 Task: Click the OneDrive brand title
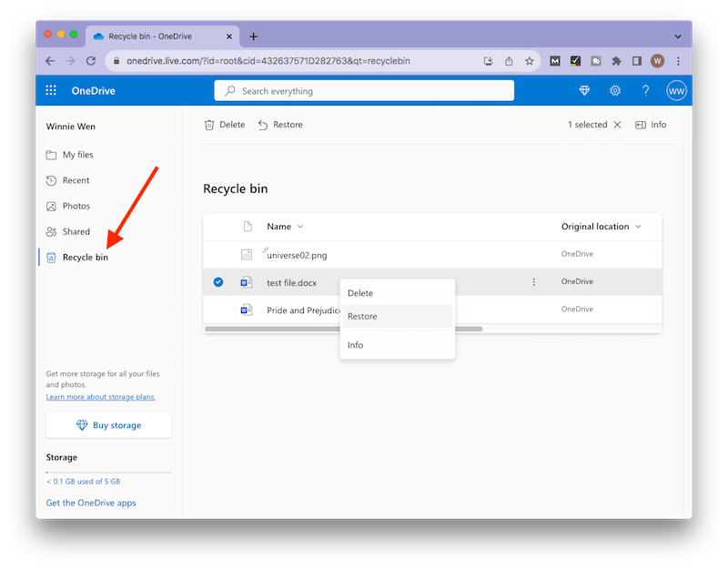(94, 90)
